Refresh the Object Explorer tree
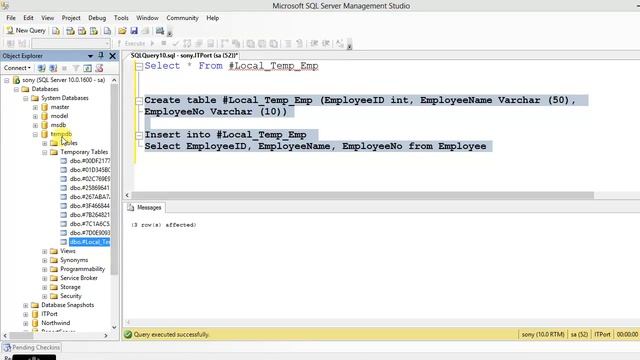 tap(87, 68)
